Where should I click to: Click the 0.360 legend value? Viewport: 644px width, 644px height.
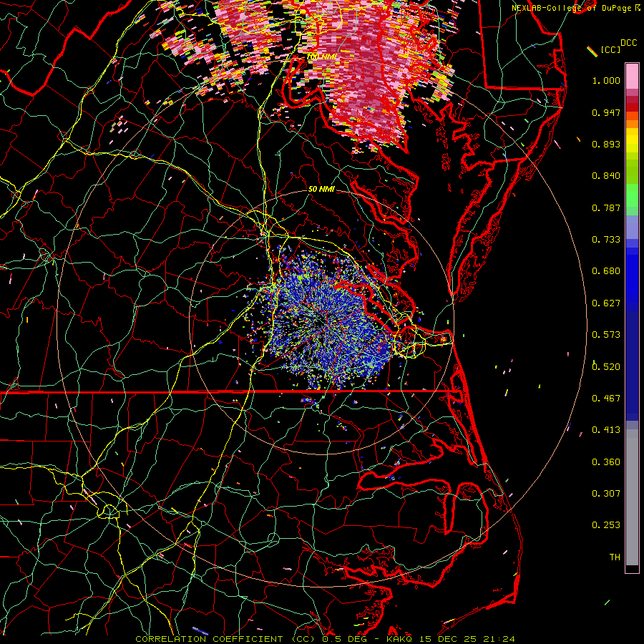click(606, 462)
